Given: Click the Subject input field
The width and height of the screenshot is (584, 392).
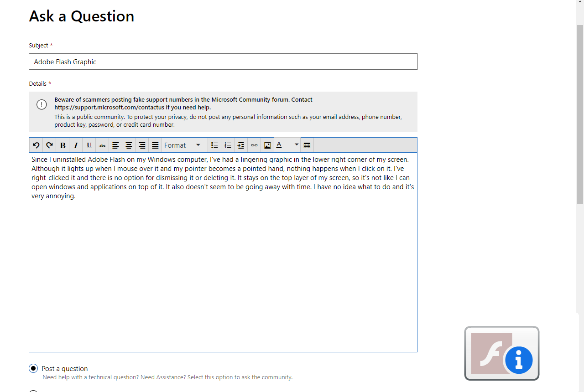Looking at the screenshot, I should 223,62.
